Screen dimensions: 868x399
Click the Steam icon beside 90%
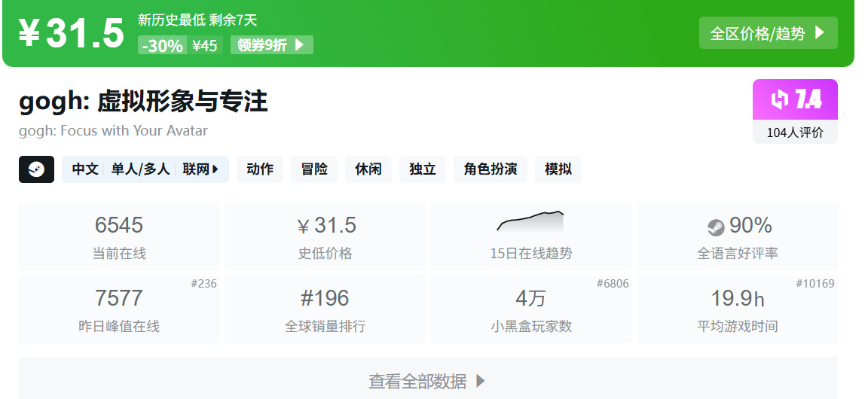click(716, 227)
